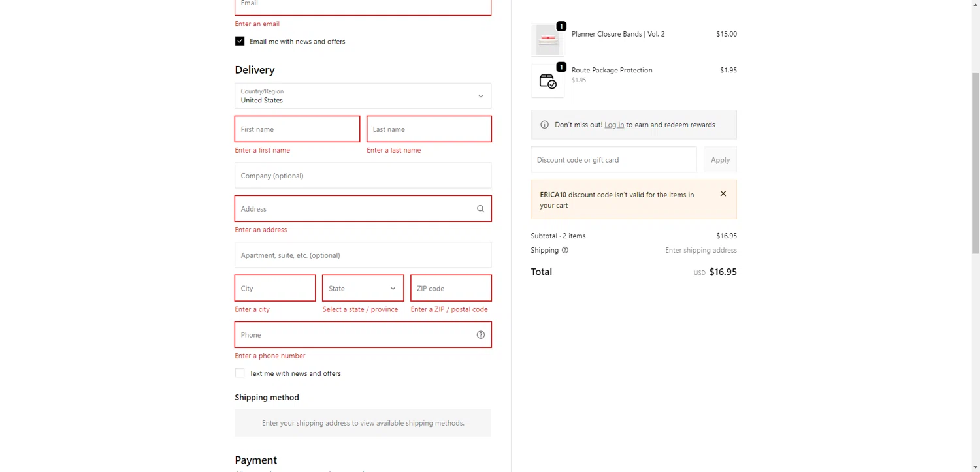Click the 'Enter shipping address' shipping value
Screen dimensions: 980x472
[x=701, y=250]
